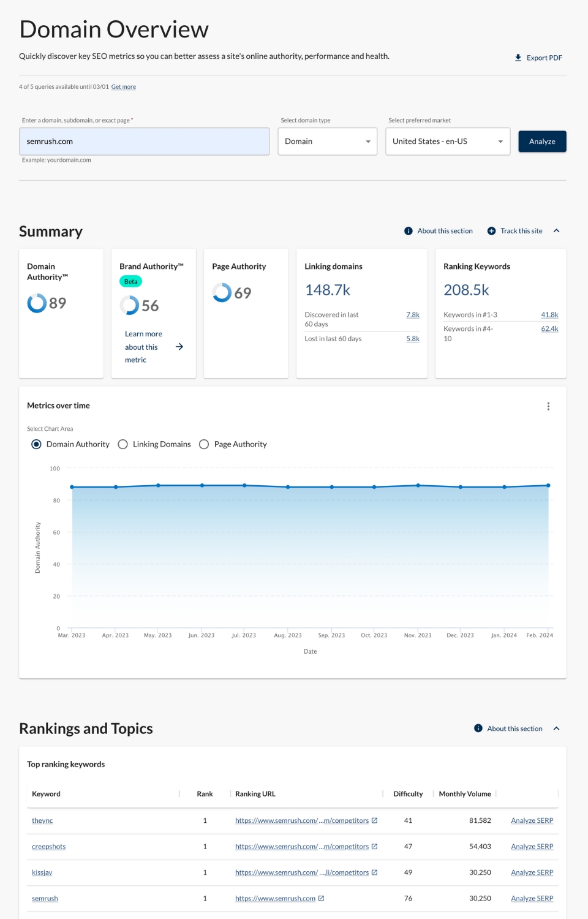The image size is (588, 919).
Task: Click the Analyze button
Action: click(x=542, y=141)
